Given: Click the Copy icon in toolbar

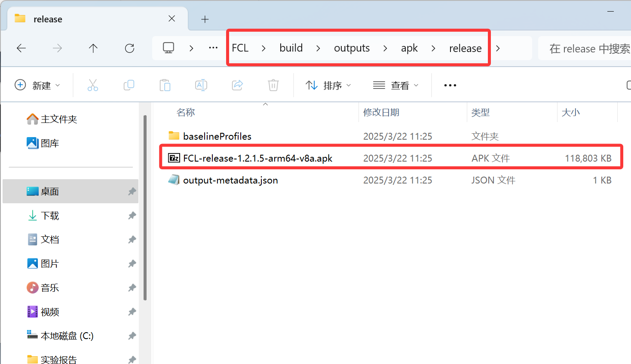Looking at the screenshot, I should [129, 85].
